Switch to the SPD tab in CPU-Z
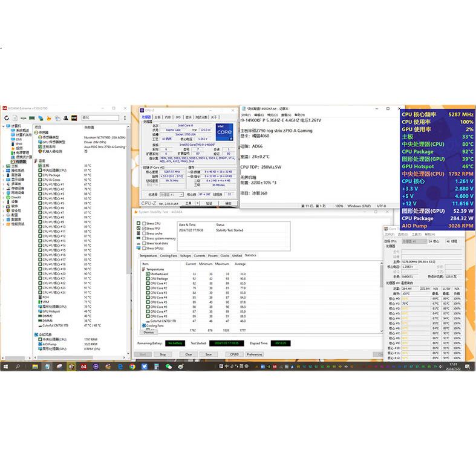The height and width of the screenshot is (476, 476). pyautogui.click(x=178, y=117)
